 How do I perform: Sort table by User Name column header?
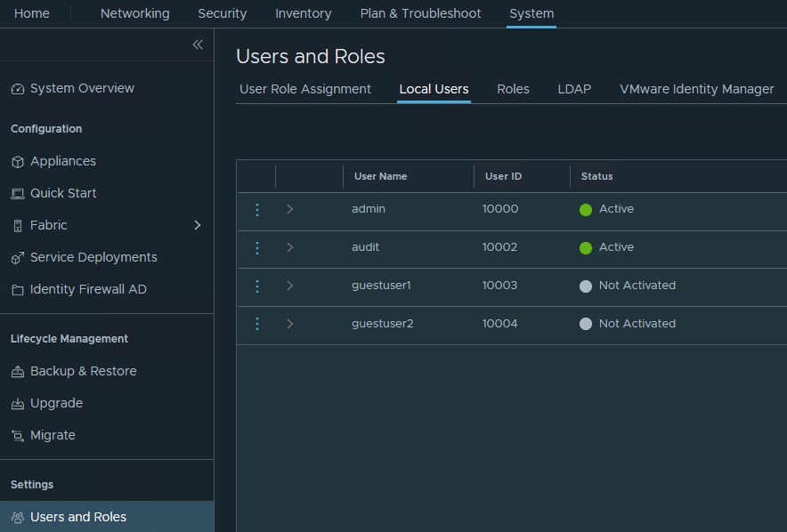[x=380, y=176]
